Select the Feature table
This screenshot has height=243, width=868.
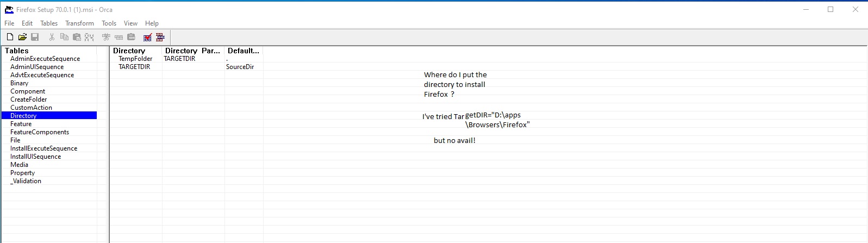point(21,124)
